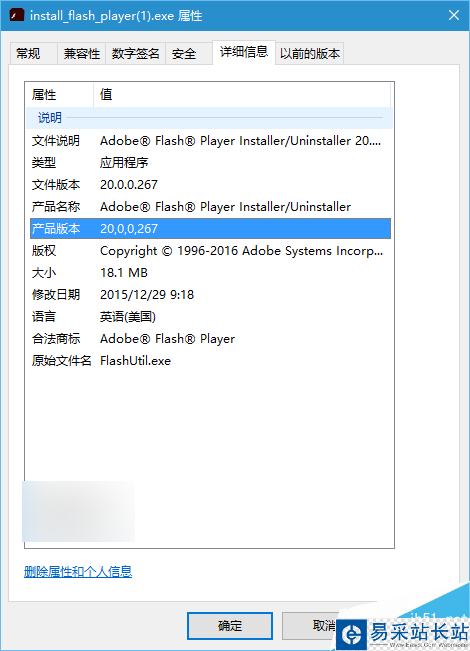Click the Copyright 1996-2016 Adobe Systems value
Image resolution: width=470 pixels, height=651 pixels.
241,251
